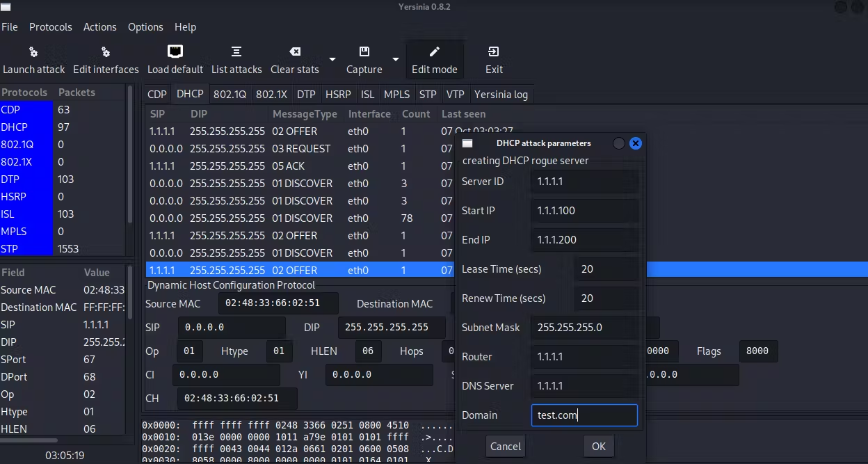Confirm the DHCP rogue server with OK
The height and width of the screenshot is (464, 868).
coord(598,446)
